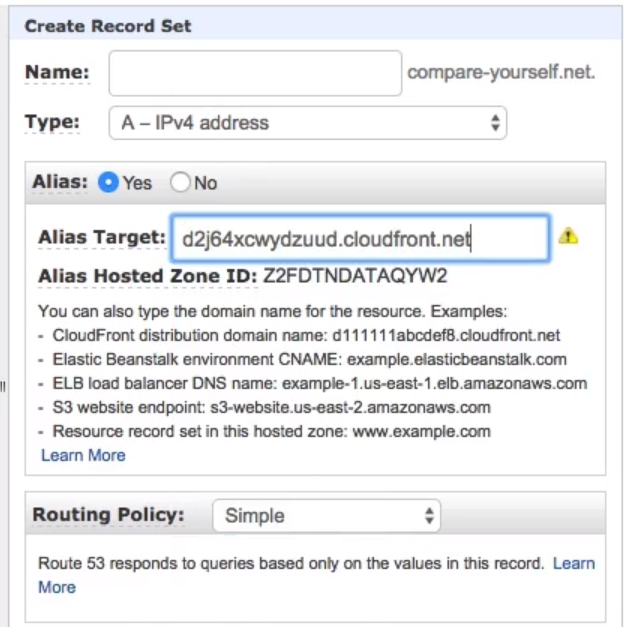Click the Routing Policy label
The height and width of the screenshot is (627, 624).
click(x=108, y=515)
